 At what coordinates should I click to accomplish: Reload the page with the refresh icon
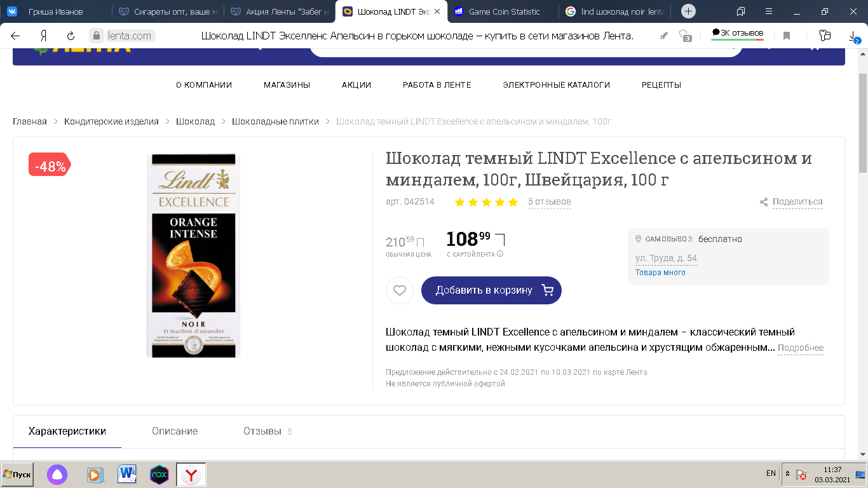coord(71,36)
